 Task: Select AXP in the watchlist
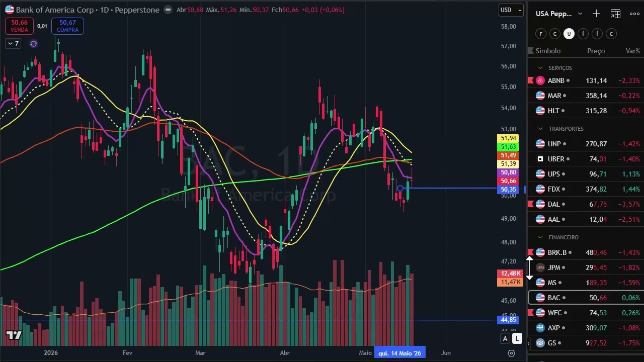(586, 328)
